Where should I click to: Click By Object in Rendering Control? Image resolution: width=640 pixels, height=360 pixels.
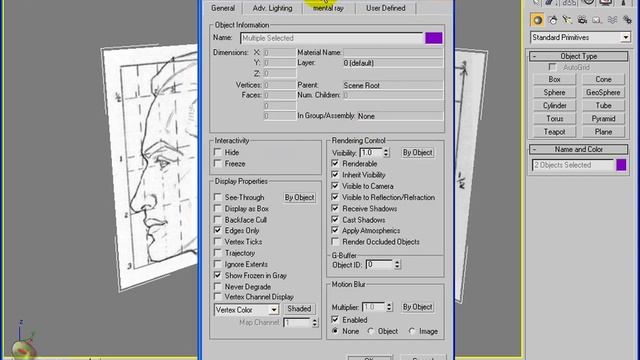click(417, 153)
